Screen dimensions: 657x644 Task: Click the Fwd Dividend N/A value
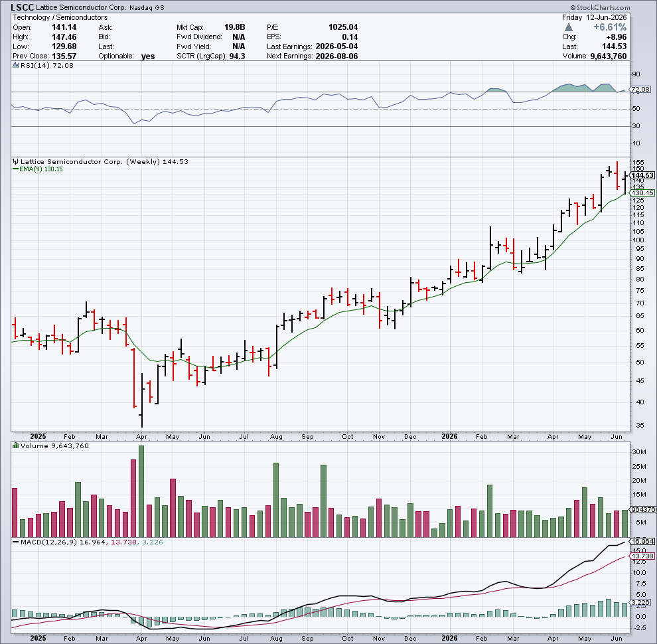pos(239,37)
